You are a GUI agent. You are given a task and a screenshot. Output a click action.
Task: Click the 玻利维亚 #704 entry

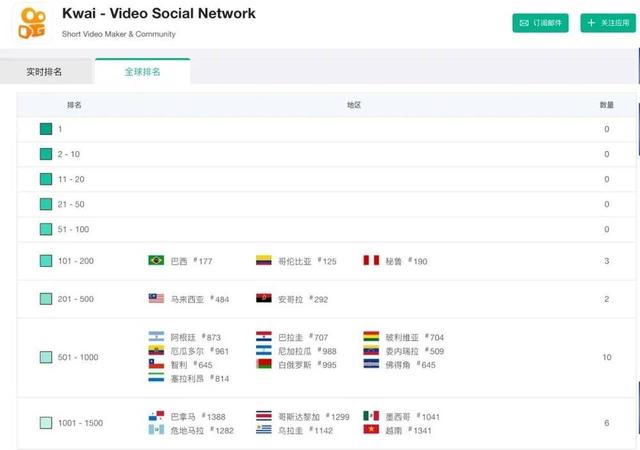point(415,337)
